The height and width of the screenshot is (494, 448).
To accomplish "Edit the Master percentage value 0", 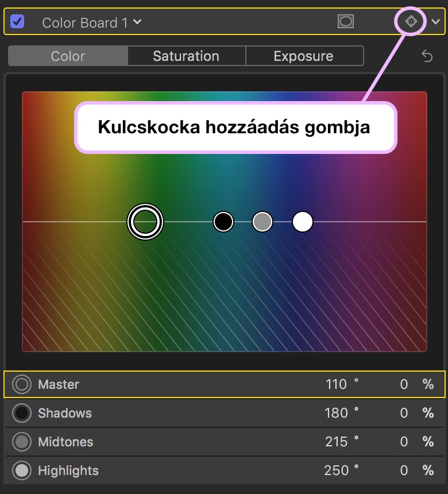I will 404,384.
